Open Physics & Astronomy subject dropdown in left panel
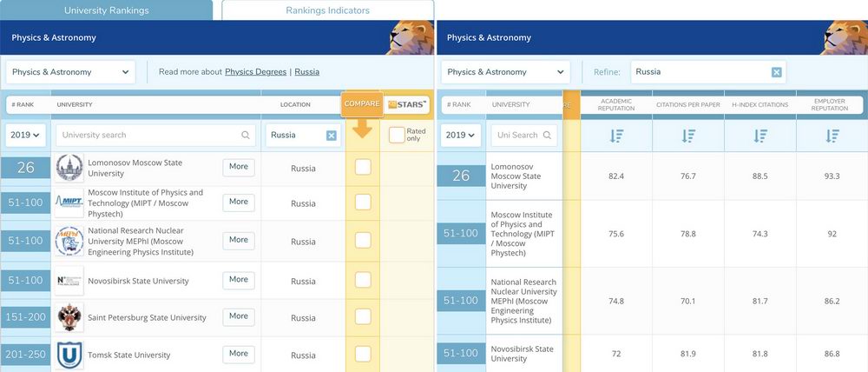This screenshot has height=372, width=868. 70,72
